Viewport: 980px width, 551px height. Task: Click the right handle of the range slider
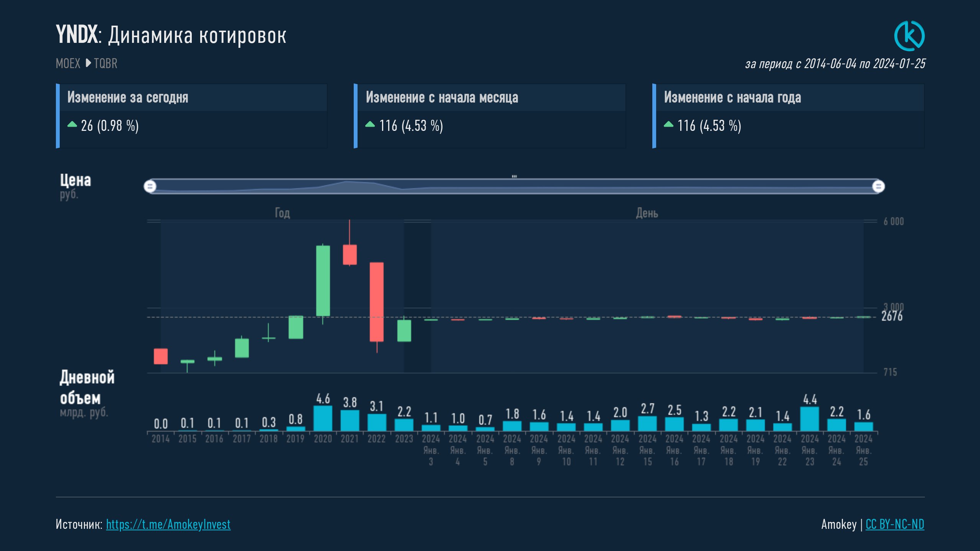pos(878,186)
